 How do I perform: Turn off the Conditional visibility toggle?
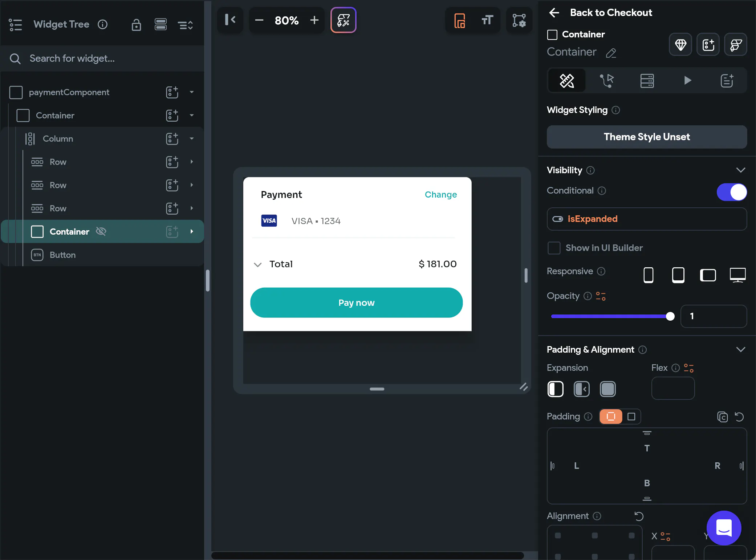(x=731, y=192)
